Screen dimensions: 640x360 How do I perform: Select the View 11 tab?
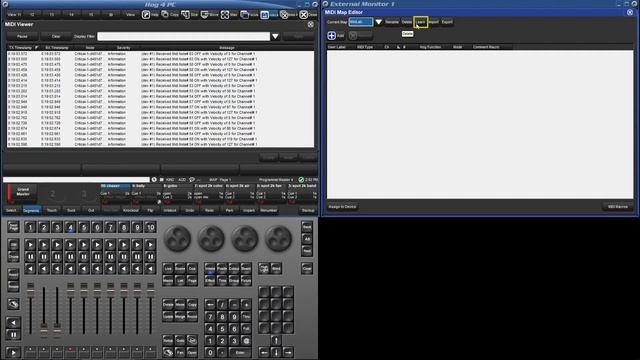coord(14,15)
